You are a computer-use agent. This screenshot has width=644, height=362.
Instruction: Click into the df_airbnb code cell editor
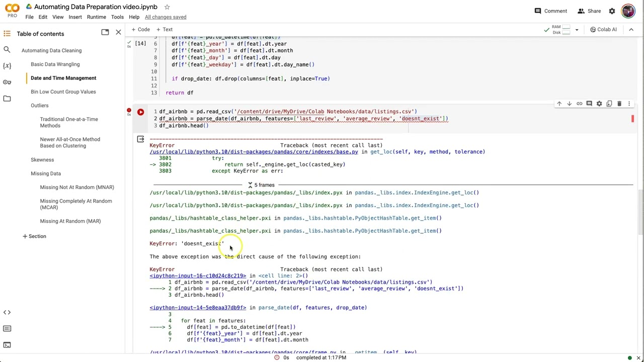[x=392, y=119]
